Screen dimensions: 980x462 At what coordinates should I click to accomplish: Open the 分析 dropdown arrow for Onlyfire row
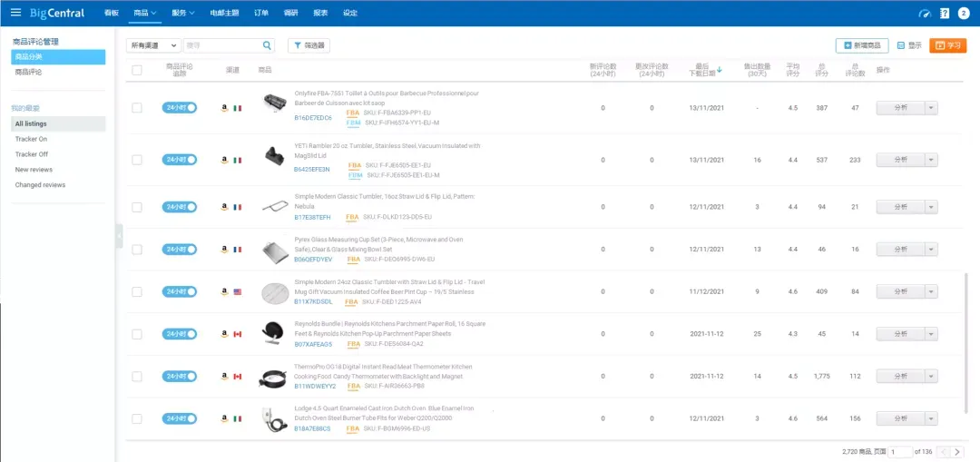click(x=931, y=107)
